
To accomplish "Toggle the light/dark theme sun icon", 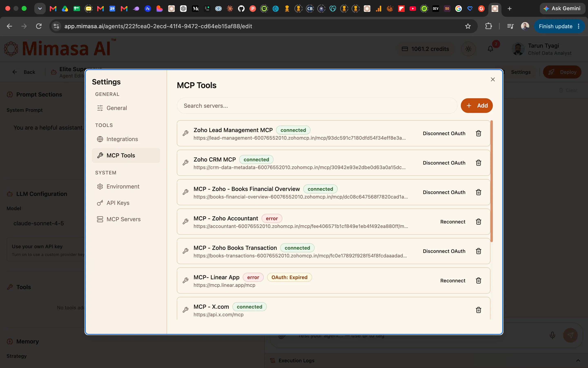I will 468,49.
